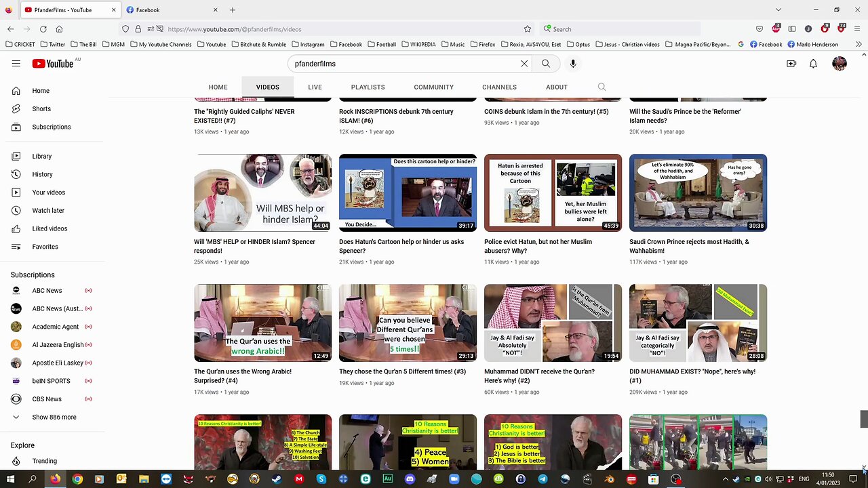This screenshot has height=488, width=868.
Task: Play the 'Hatun is arrested' thumbnail
Action: 553,192
